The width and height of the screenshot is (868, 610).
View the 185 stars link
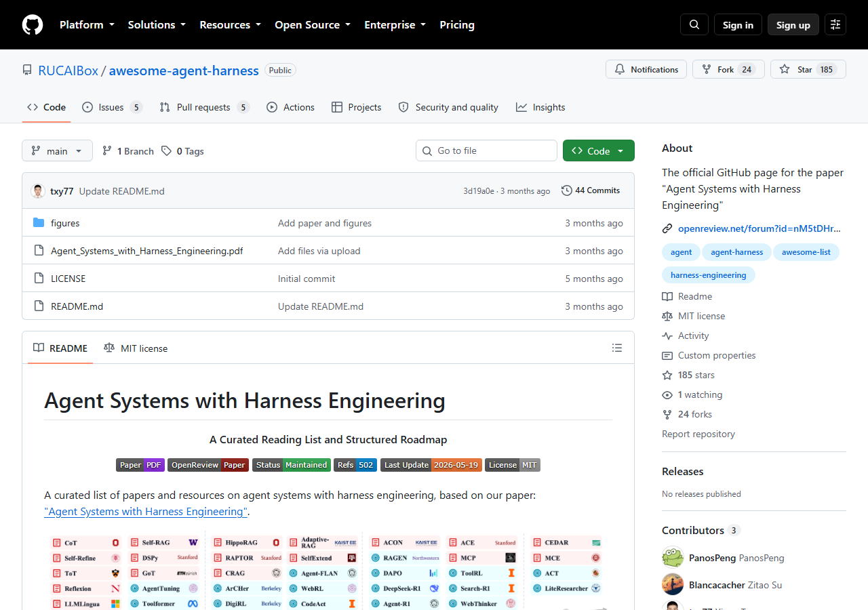(x=688, y=375)
